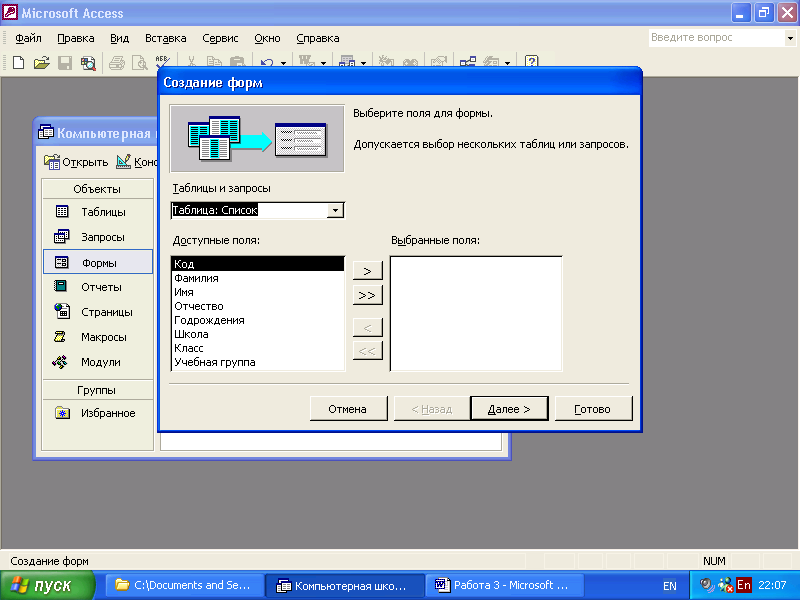Select the Фамилия field
The height and width of the screenshot is (600, 800).
(x=258, y=278)
